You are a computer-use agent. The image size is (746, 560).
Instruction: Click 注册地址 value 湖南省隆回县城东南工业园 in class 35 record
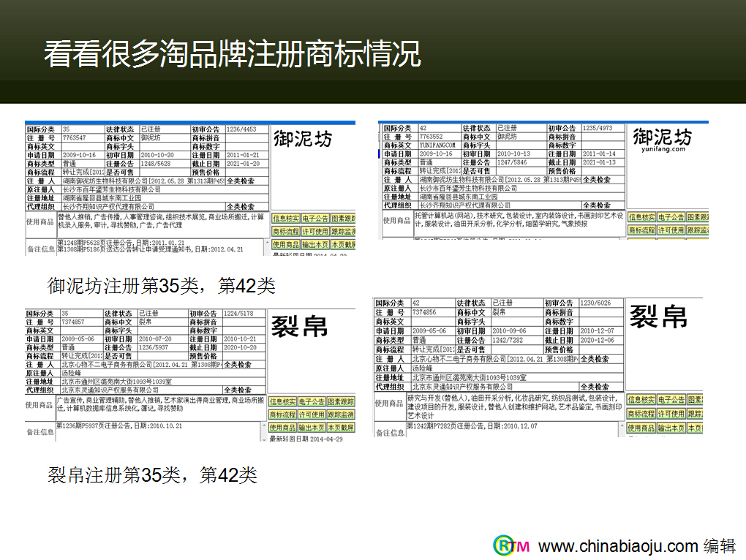pos(102,198)
